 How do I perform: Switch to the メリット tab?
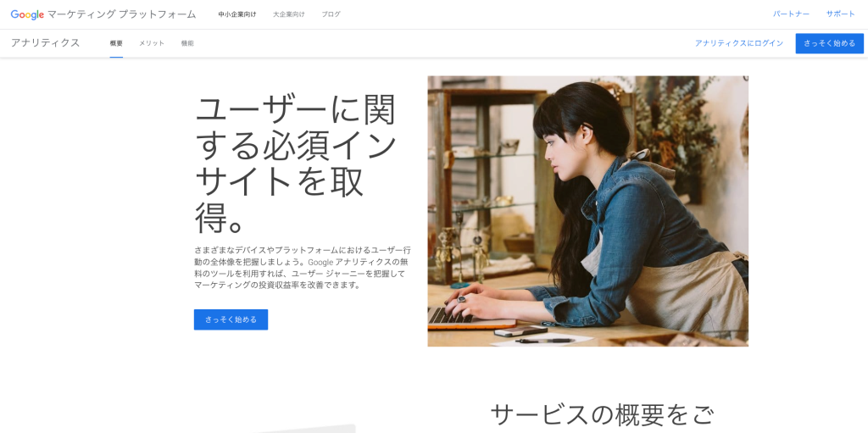point(152,43)
